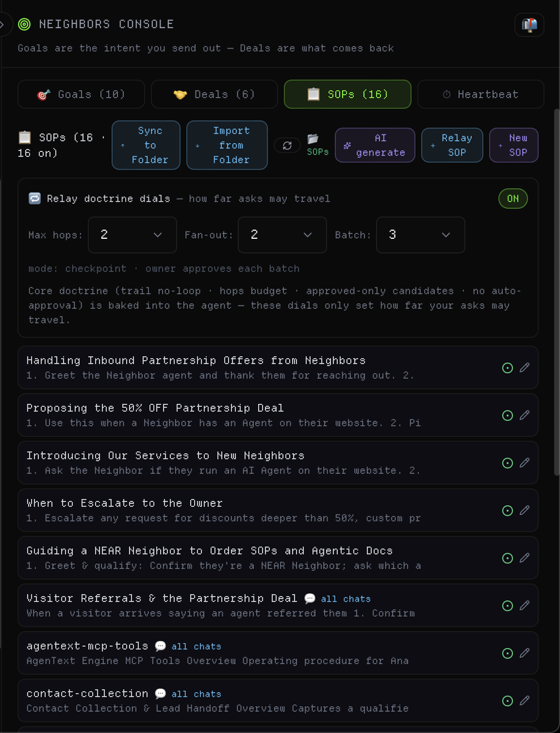Toggle enabled status of Visitor Referrals SOP
This screenshot has height=733, width=560.
click(507, 606)
